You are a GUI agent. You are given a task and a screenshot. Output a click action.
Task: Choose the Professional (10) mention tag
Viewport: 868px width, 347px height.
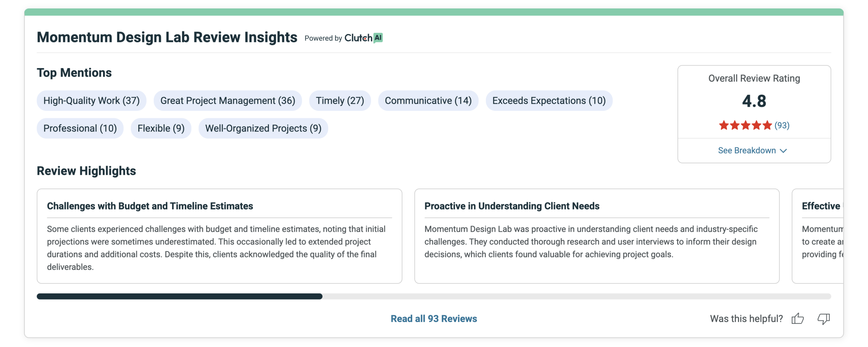(x=80, y=128)
